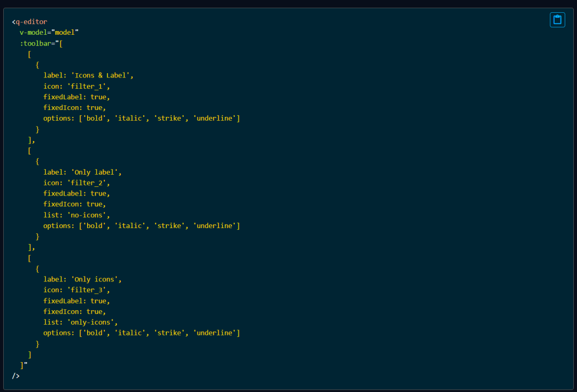Select the :toolbar attribute text
The image size is (577, 392).
click(35, 43)
